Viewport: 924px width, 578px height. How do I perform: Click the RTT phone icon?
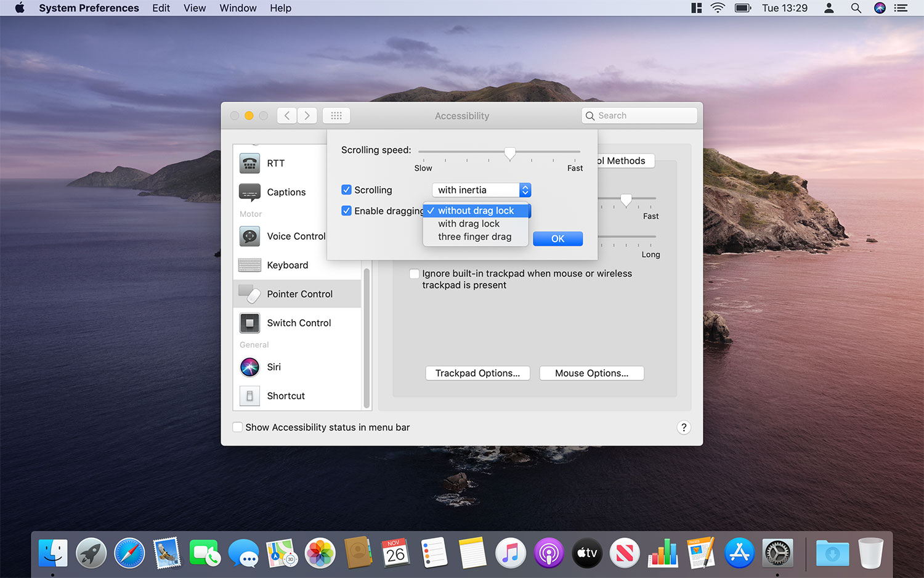coord(249,163)
